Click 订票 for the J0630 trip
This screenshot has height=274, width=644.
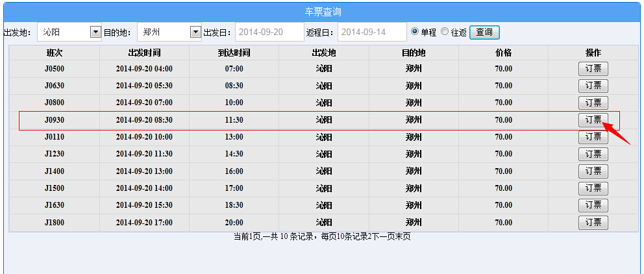coord(593,86)
